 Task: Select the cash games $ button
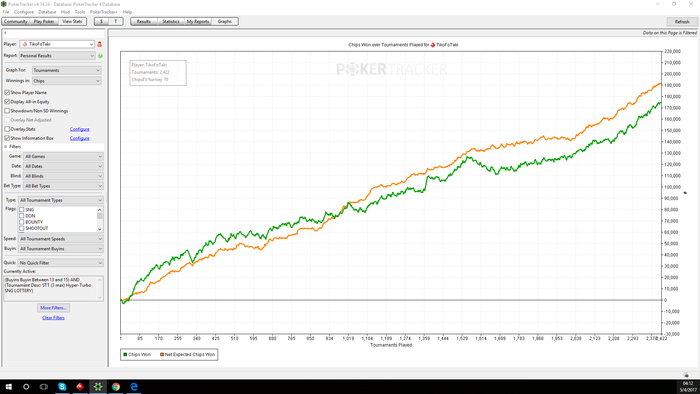click(101, 21)
